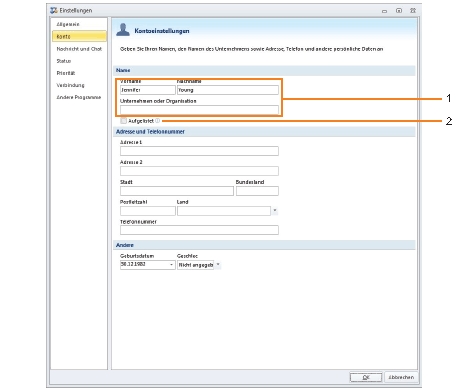
Task: Click the Land combo box field
Action: tap(224, 211)
